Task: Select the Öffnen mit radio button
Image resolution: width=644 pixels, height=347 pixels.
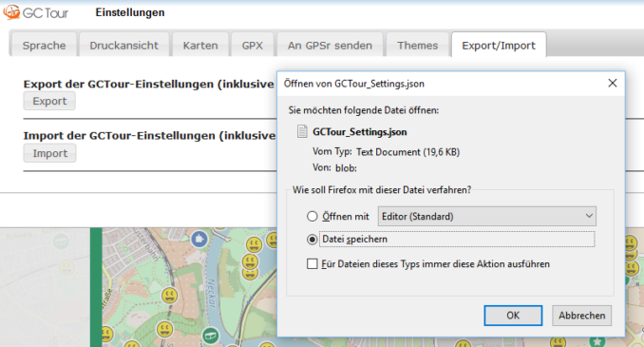Action: click(313, 216)
